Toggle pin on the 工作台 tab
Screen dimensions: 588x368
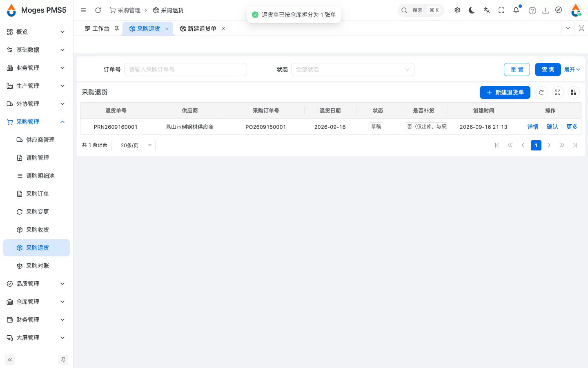[x=117, y=29]
